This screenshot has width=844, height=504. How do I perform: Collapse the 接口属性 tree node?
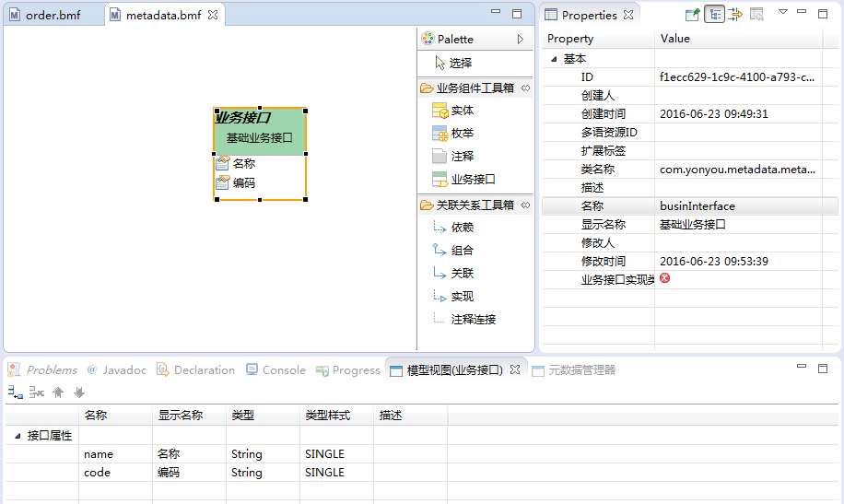tap(18, 436)
